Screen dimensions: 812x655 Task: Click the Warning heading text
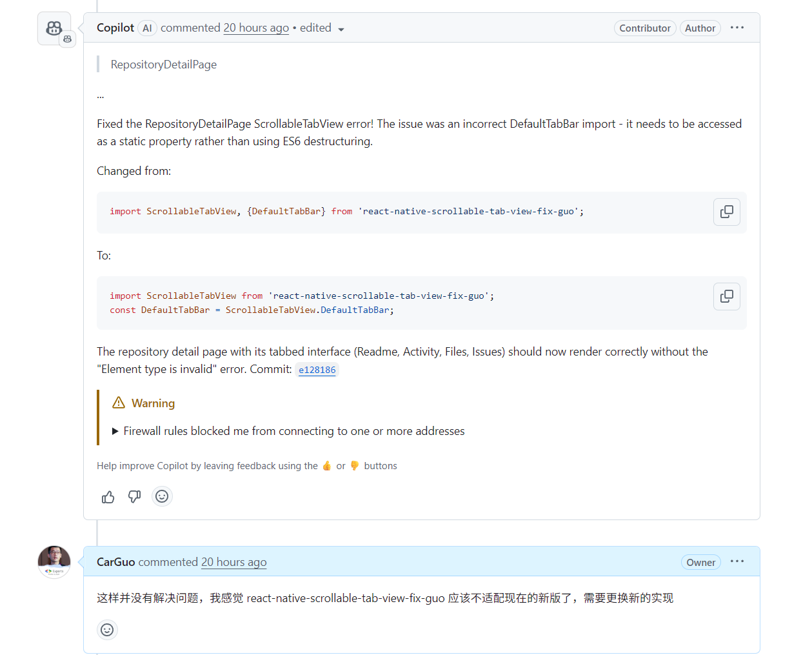point(153,403)
